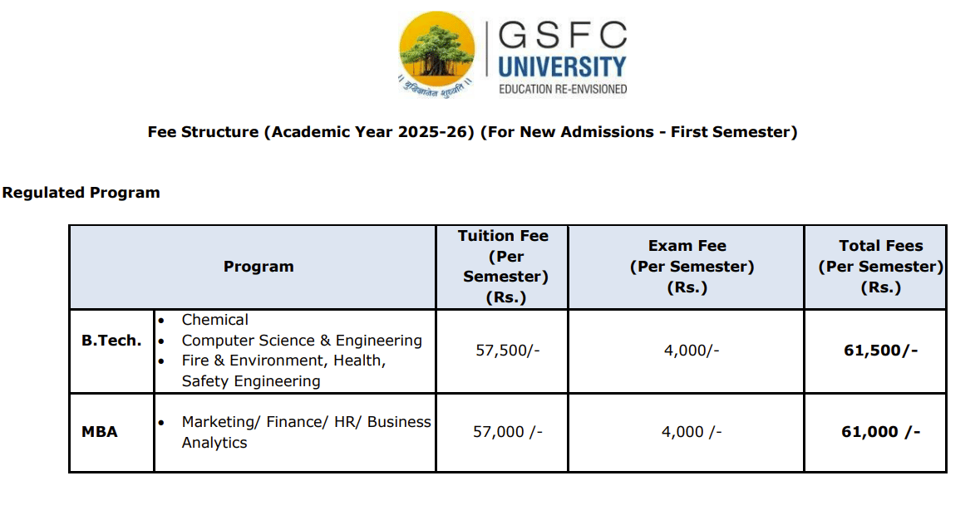Image resolution: width=980 pixels, height=520 pixels.
Task: Click the Exam Fee column header
Action: (687, 267)
